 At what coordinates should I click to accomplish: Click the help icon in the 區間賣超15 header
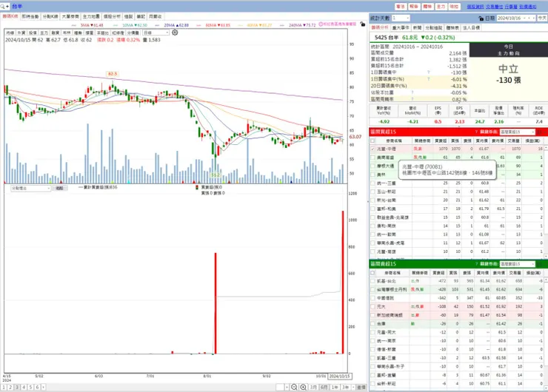pos(476,264)
